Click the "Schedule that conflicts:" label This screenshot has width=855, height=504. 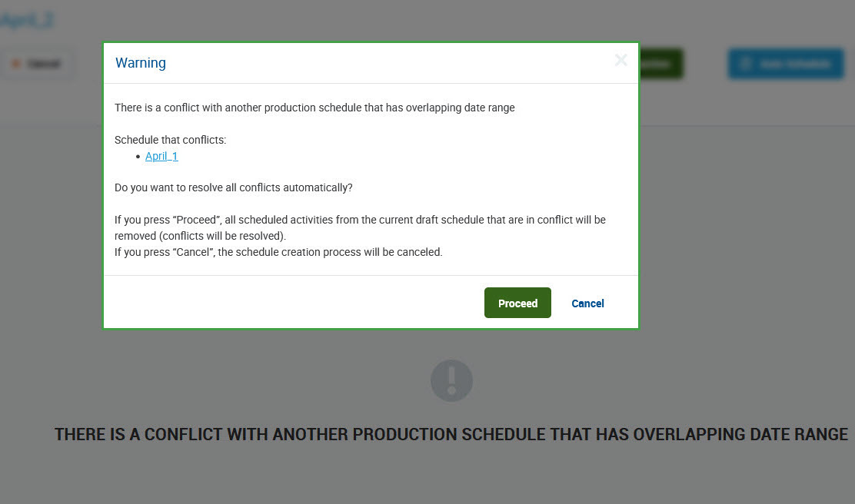pos(170,140)
